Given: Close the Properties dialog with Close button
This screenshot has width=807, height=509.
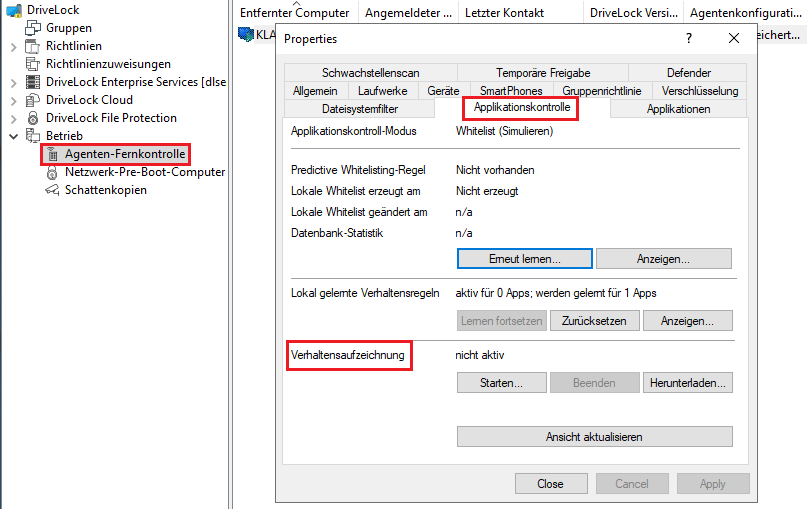Looking at the screenshot, I should click(x=551, y=483).
